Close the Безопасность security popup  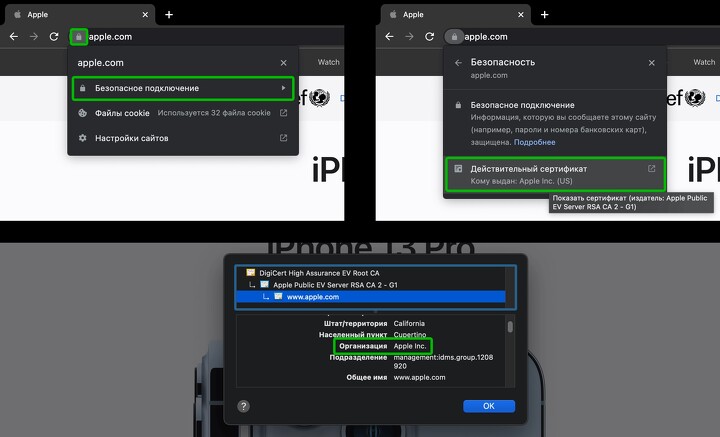point(652,63)
